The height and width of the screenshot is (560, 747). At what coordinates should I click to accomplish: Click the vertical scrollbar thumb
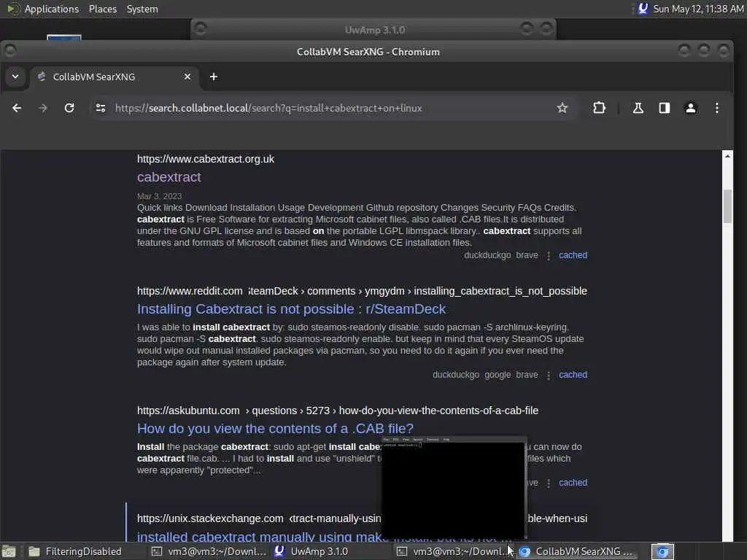click(x=727, y=206)
